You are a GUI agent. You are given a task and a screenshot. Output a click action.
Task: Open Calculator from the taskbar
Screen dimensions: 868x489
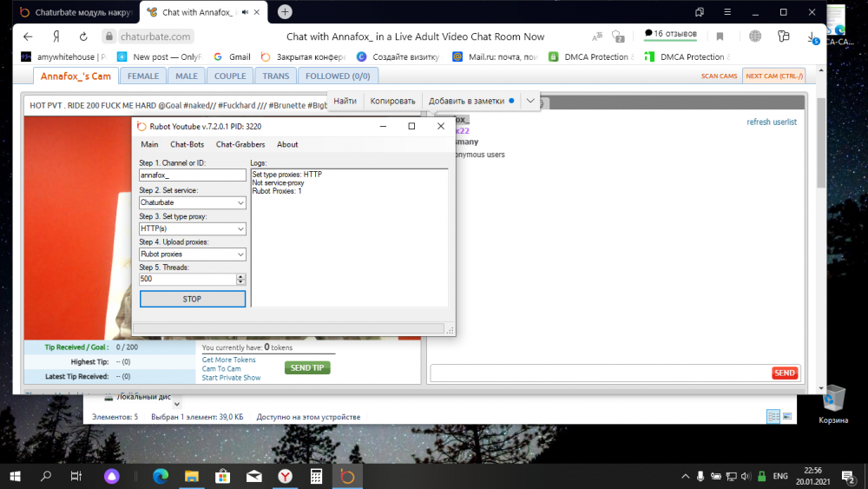click(x=316, y=476)
